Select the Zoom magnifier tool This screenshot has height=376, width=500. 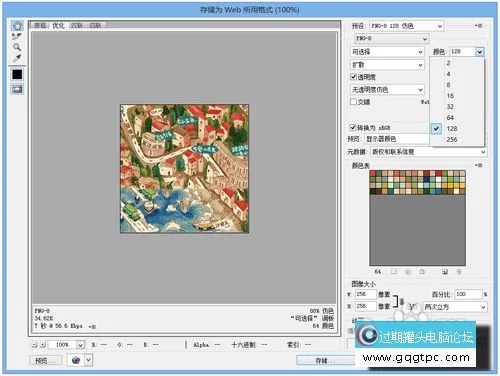(17, 47)
